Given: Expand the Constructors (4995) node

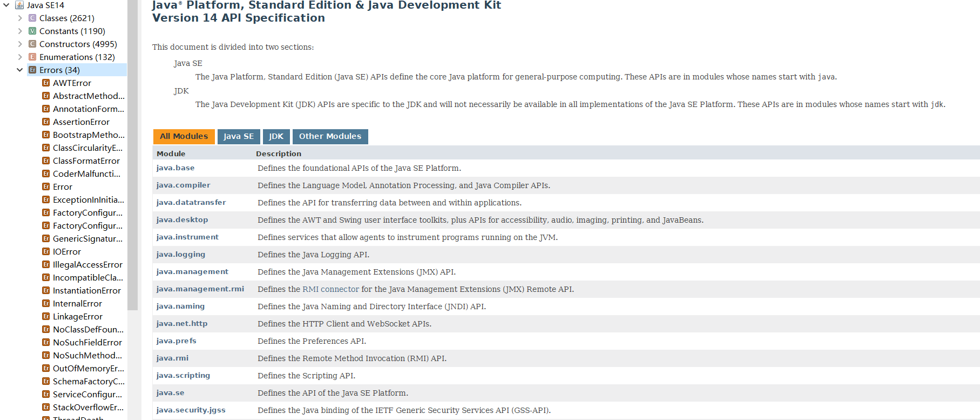Looking at the screenshot, I should click(x=20, y=44).
